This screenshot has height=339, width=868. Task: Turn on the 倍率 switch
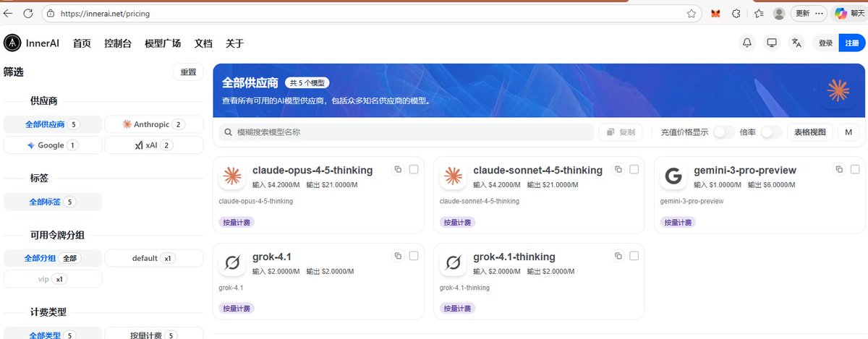point(771,132)
